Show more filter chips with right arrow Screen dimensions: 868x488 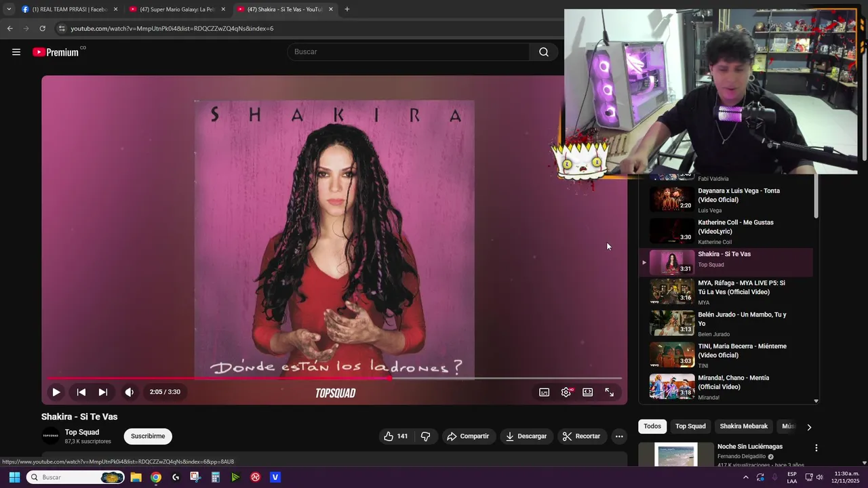click(x=808, y=427)
